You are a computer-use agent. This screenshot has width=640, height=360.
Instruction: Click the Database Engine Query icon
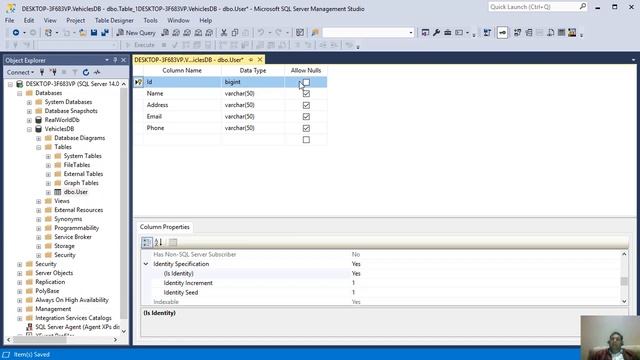[165, 33]
